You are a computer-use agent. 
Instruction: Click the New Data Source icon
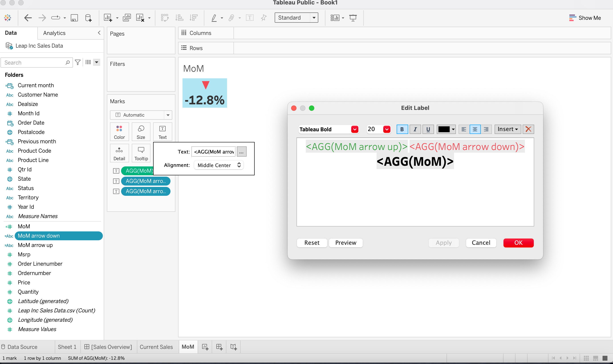pos(88,18)
